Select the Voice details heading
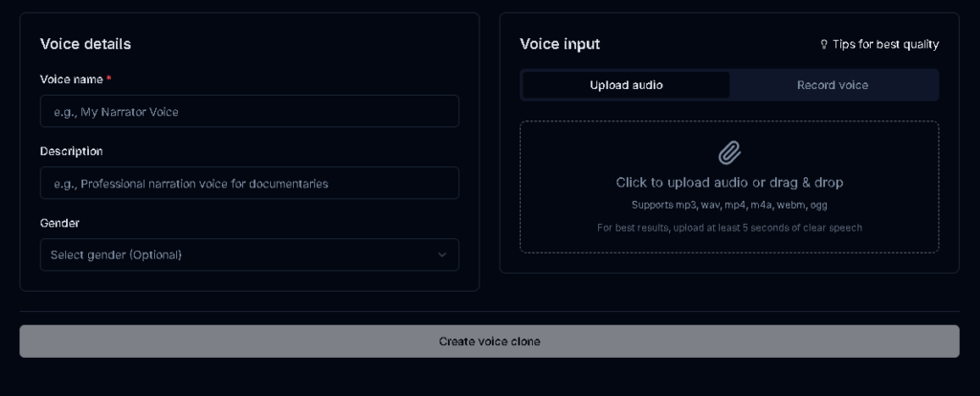 [x=85, y=44]
